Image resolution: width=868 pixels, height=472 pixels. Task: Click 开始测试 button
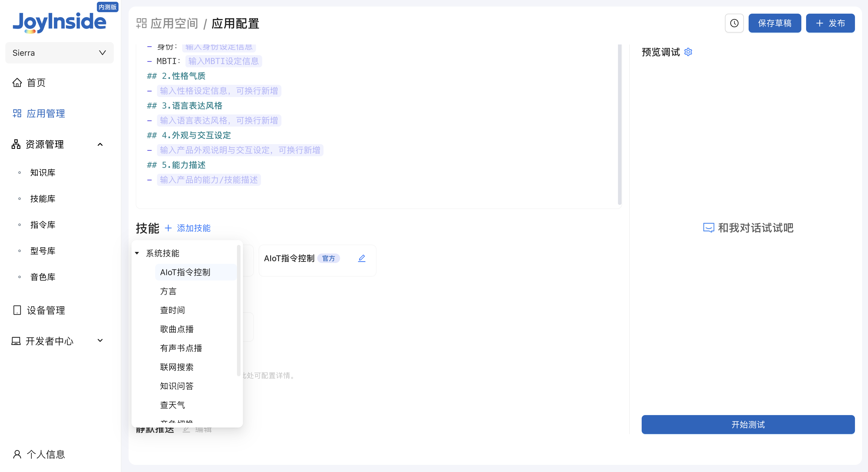748,425
